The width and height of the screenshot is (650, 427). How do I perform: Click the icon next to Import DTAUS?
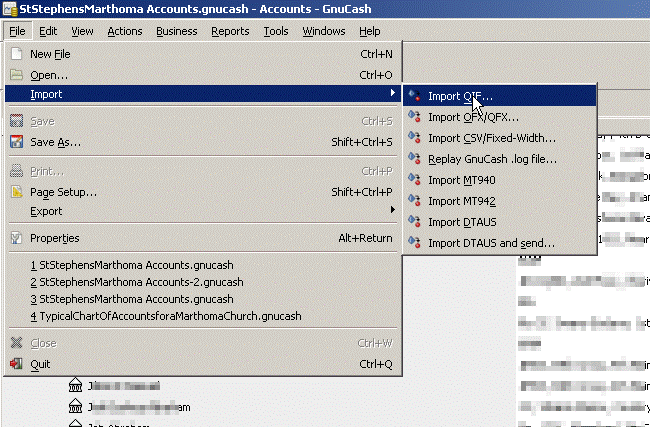point(414,221)
